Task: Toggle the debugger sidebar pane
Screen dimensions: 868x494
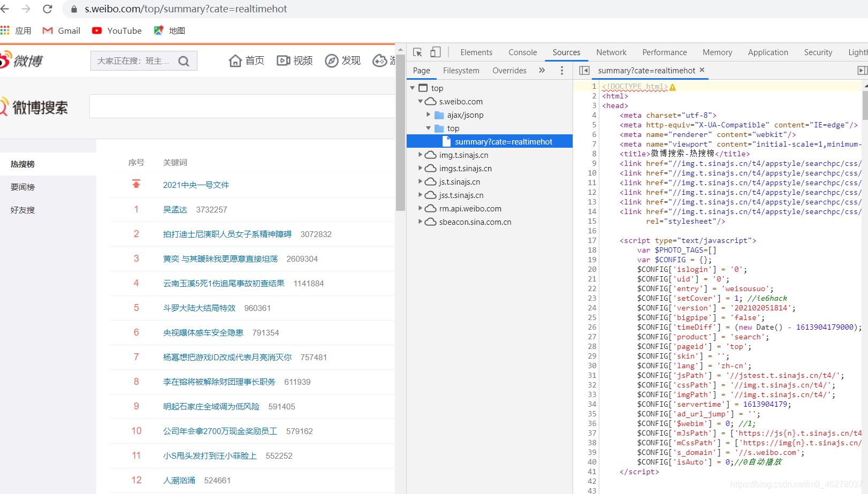Action: click(862, 70)
